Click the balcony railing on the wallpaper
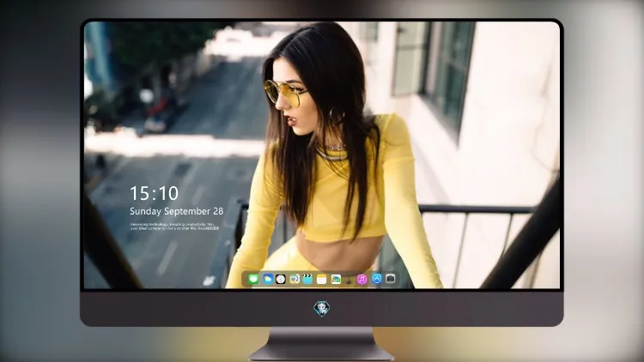 [477, 210]
